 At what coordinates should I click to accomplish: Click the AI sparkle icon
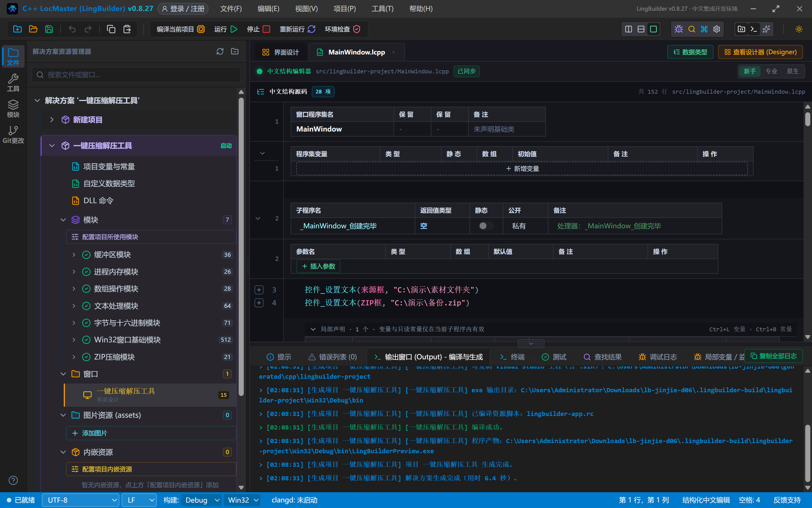click(766, 29)
